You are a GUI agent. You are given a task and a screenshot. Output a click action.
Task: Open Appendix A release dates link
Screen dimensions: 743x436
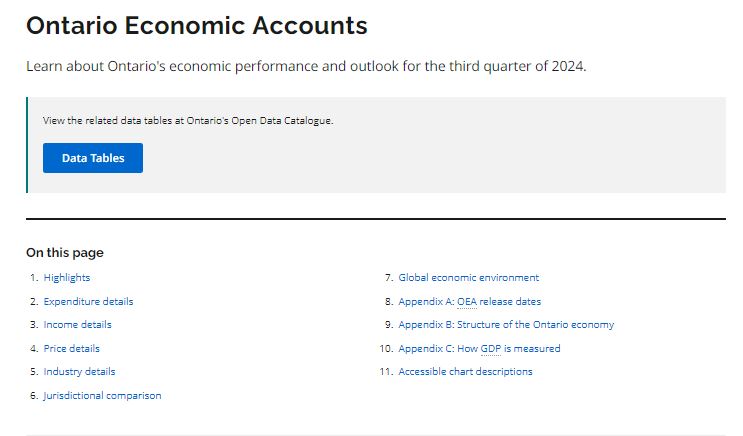click(x=470, y=301)
